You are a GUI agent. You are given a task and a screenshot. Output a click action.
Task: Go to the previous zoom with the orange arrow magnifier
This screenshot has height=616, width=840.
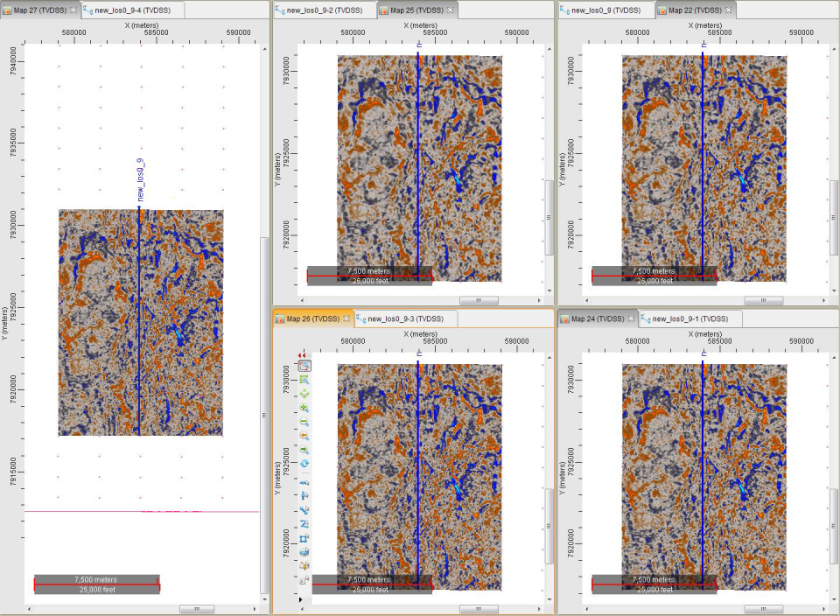point(304,436)
